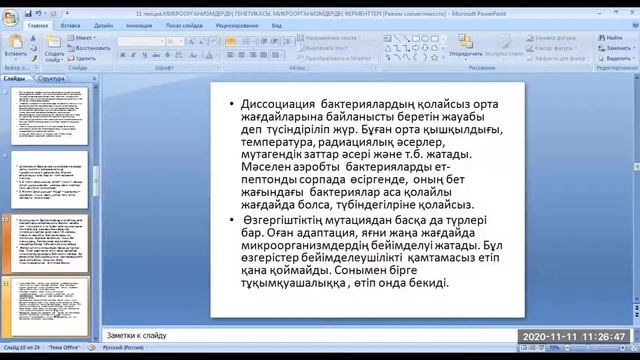Select the five-point star shape
Viewport: 640px width, 360px height.
point(434,58)
